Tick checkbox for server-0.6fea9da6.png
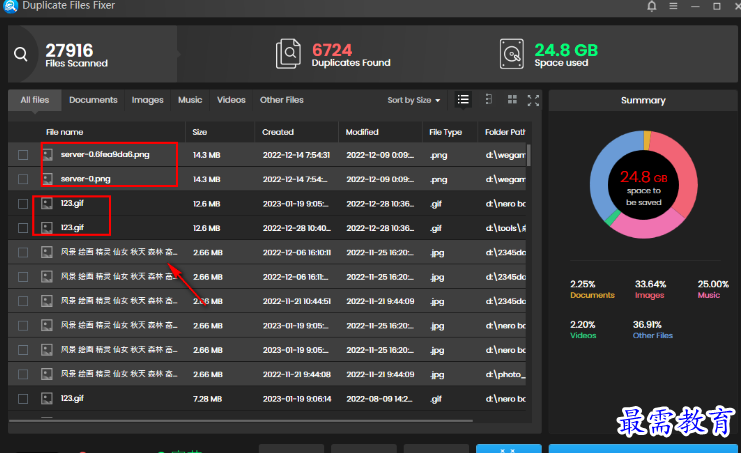The image size is (741, 453). 23,155
